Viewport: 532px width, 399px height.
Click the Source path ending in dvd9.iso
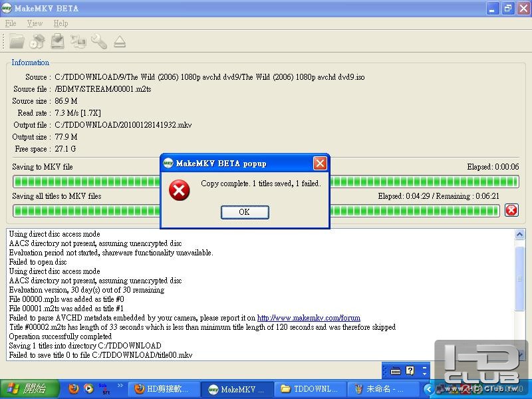pos(209,77)
